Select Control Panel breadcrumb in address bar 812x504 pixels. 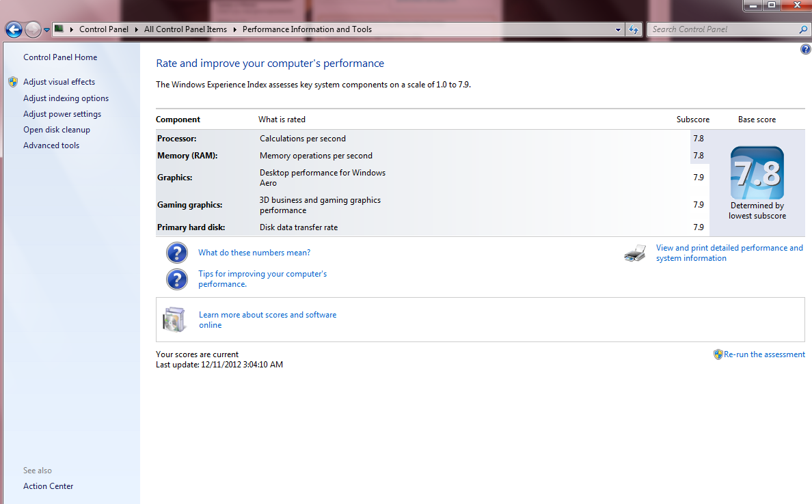104,29
